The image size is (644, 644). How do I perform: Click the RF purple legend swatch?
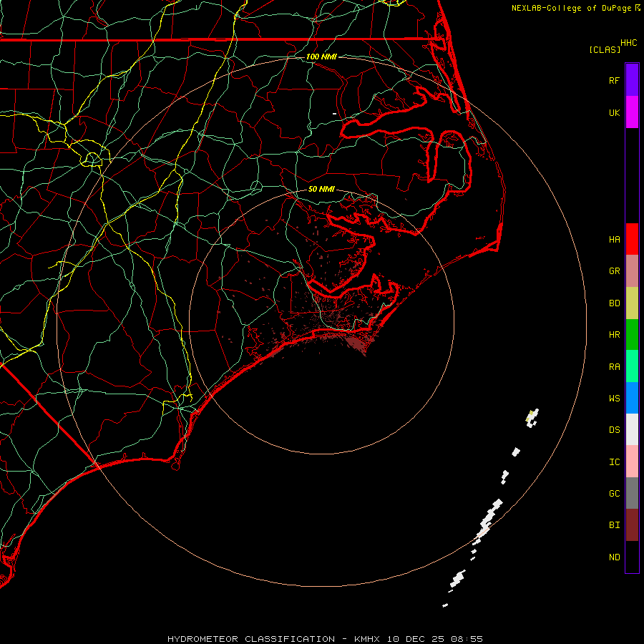tap(632, 80)
